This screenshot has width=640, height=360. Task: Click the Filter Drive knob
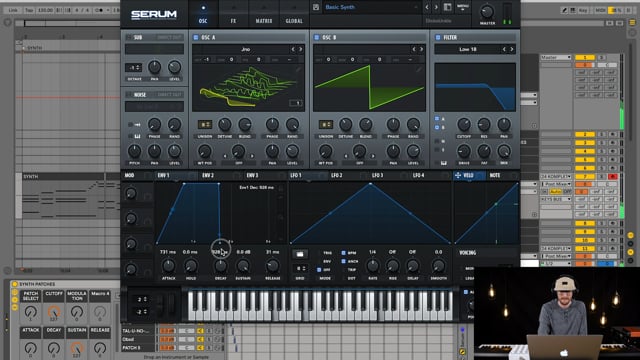click(x=464, y=151)
